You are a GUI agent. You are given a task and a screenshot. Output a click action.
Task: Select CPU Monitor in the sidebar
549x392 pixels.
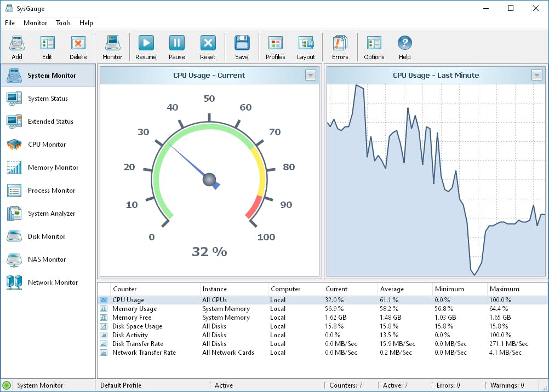(x=47, y=145)
